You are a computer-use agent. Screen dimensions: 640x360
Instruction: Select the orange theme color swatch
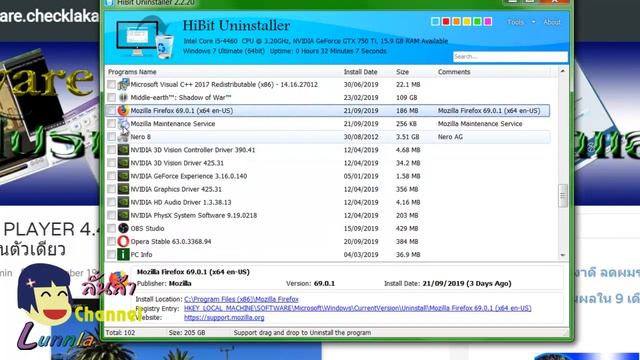click(x=456, y=22)
